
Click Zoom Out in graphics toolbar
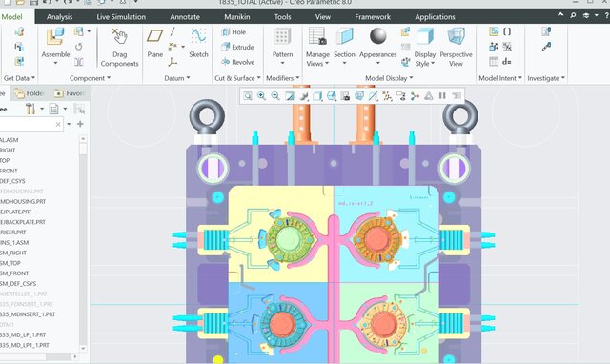pyautogui.click(x=275, y=95)
